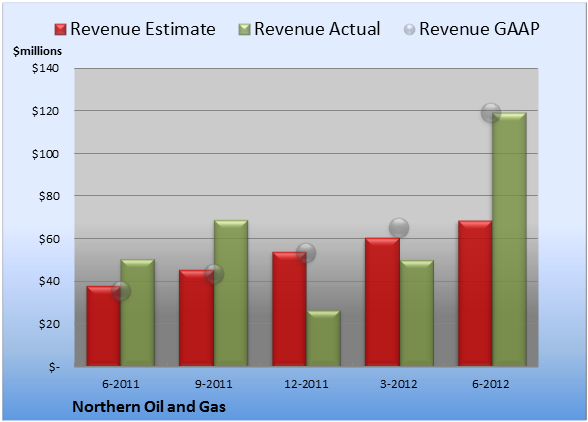Select the red estimate bar for 9-2011
Image resolution: width=588 pixels, height=422 pixels.
(x=196, y=318)
